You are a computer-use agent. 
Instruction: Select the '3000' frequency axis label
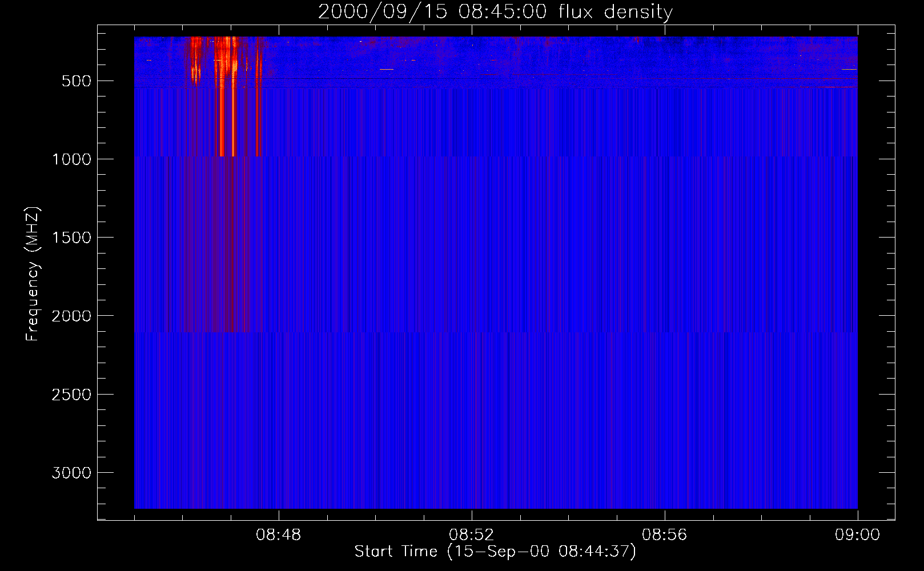point(71,473)
